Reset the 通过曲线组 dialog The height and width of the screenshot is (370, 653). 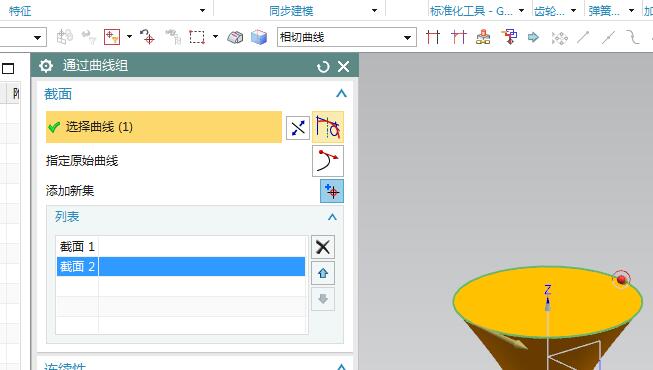point(323,66)
